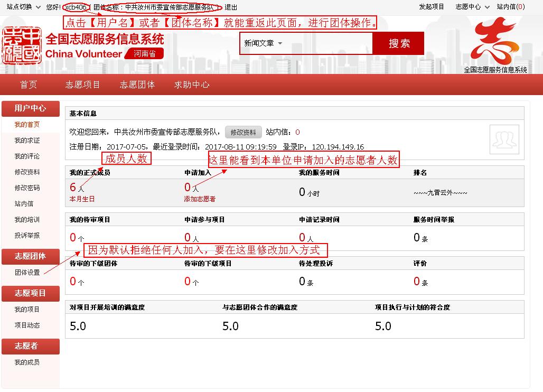Open 本月生日 link under members
This screenshot has height=392, width=543.
pyautogui.click(x=82, y=199)
